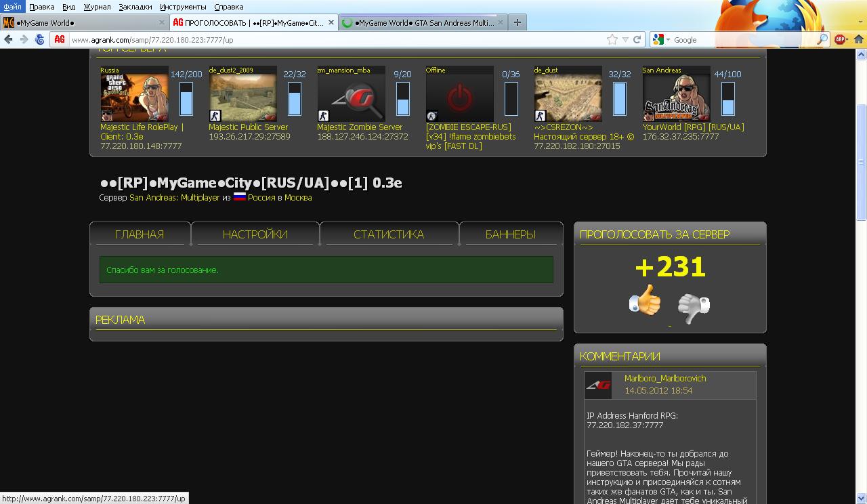Click the +231 vote score
Image resolution: width=867 pixels, height=504 pixels.
tap(670, 267)
